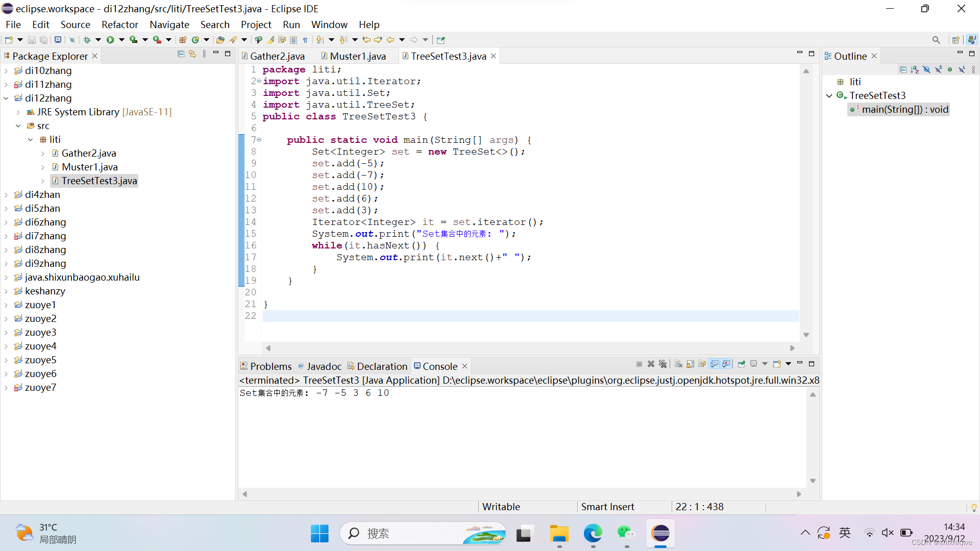
Task: Open the Run button dropdown arrow
Action: [121, 40]
